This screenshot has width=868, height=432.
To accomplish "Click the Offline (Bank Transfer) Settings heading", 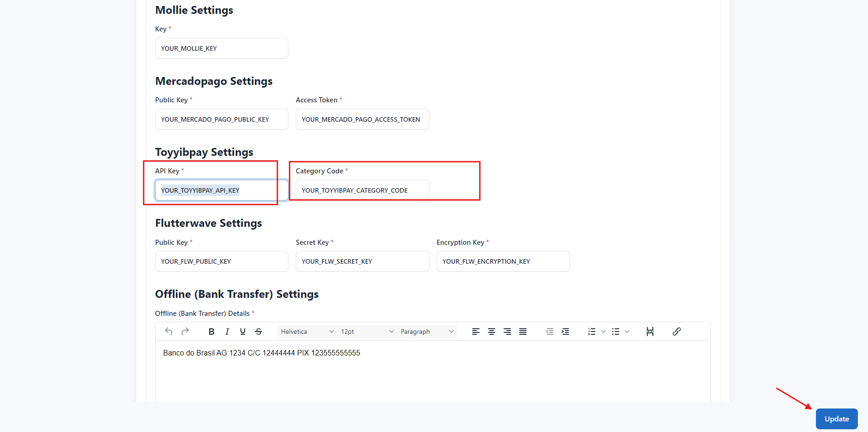I will [237, 294].
